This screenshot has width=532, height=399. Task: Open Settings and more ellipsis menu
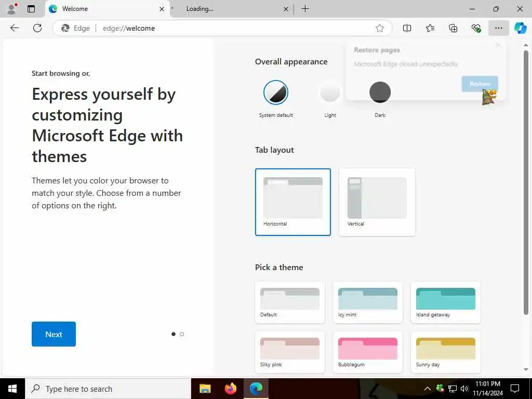[498, 28]
